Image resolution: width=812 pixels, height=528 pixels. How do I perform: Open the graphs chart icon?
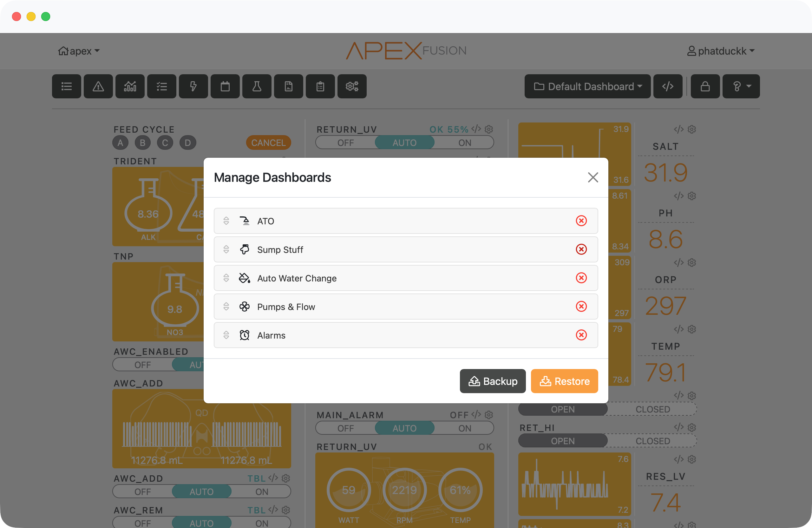130,86
